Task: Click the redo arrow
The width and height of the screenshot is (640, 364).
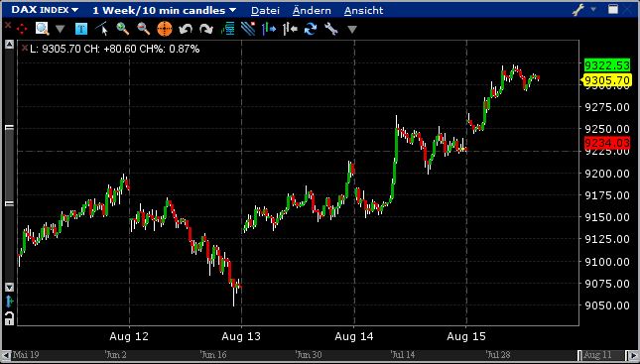Action: (206, 29)
